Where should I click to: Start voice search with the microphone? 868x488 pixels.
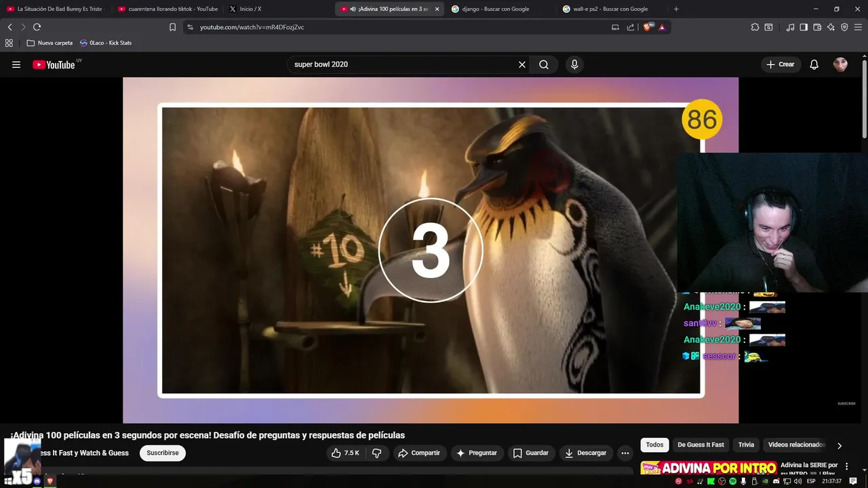pos(574,64)
